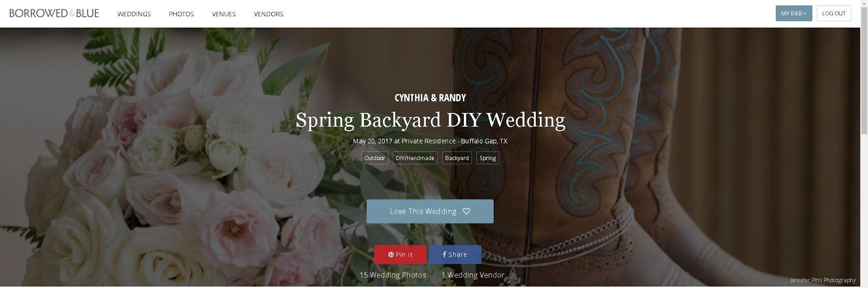Select the Outdoor tag
The height and width of the screenshot is (288, 868).
click(375, 158)
